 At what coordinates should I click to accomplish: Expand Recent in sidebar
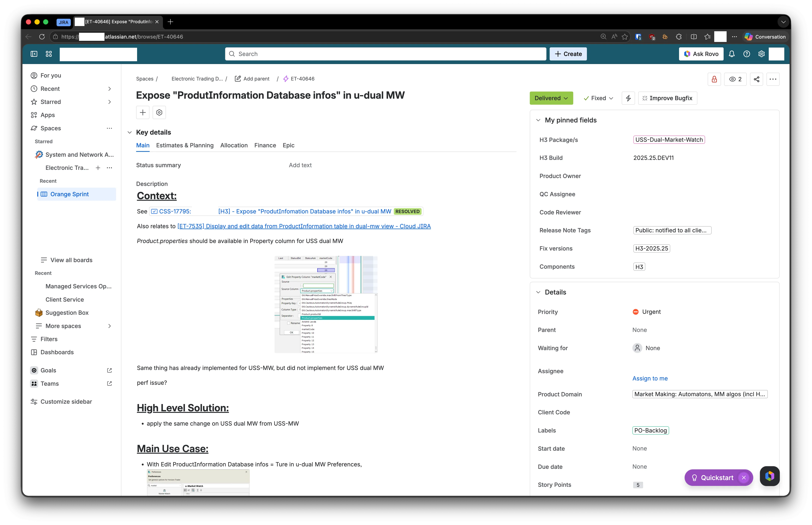[x=109, y=89]
